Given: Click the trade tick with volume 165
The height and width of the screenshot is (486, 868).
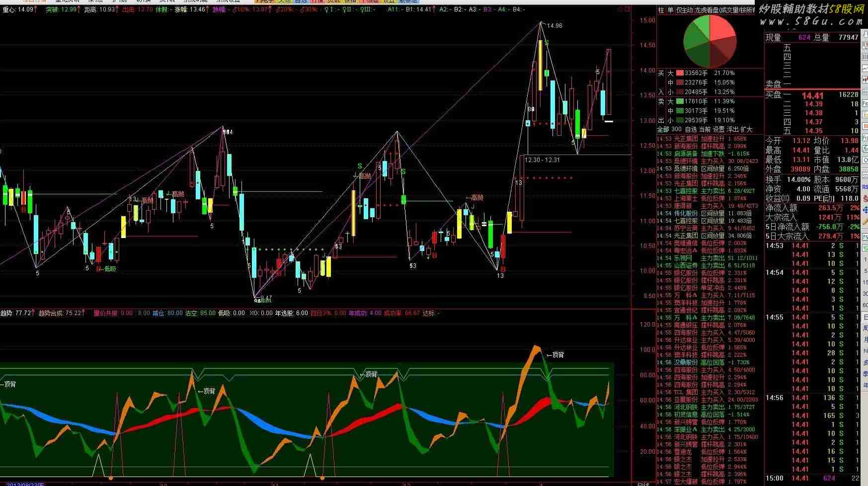Looking at the screenshot, I should pos(813,415).
